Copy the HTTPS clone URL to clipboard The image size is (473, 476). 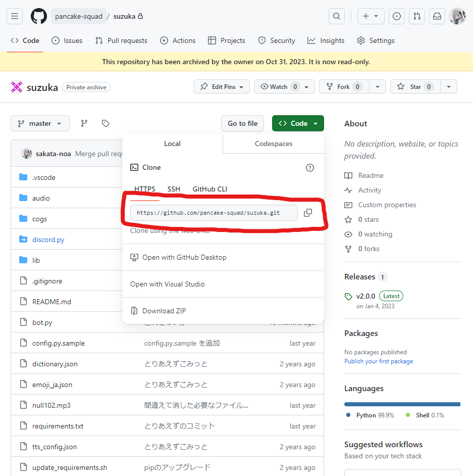point(308,213)
